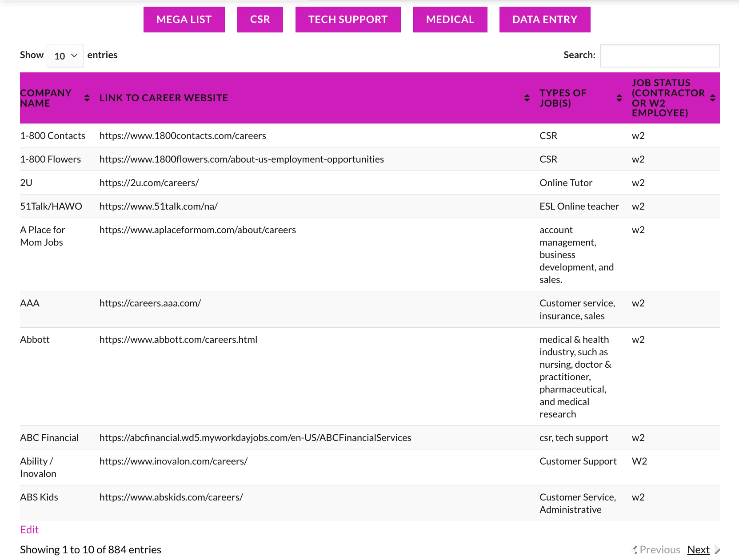Sort by Company Name column arrows
This screenshot has width=739, height=560.
(87, 98)
